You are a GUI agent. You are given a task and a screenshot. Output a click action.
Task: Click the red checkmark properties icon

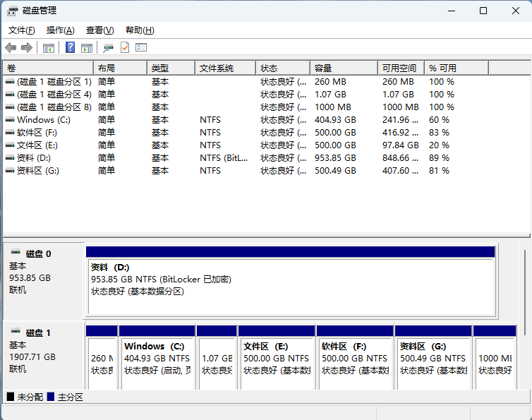[x=125, y=47]
